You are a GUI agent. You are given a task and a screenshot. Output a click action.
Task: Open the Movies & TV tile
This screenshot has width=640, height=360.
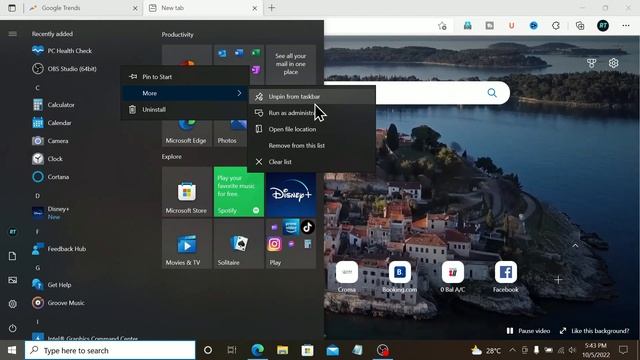187,244
